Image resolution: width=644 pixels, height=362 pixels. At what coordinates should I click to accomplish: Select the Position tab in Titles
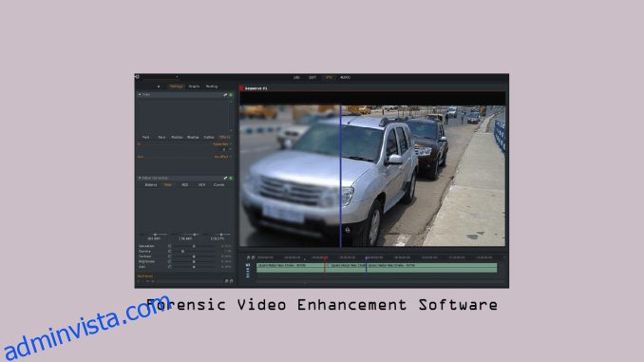coord(177,137)
